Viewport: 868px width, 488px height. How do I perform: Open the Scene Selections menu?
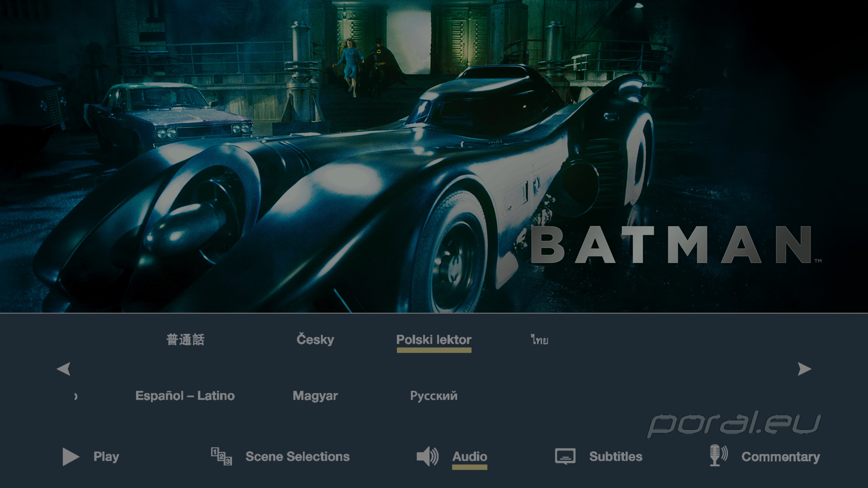click(x=297, y=457)
